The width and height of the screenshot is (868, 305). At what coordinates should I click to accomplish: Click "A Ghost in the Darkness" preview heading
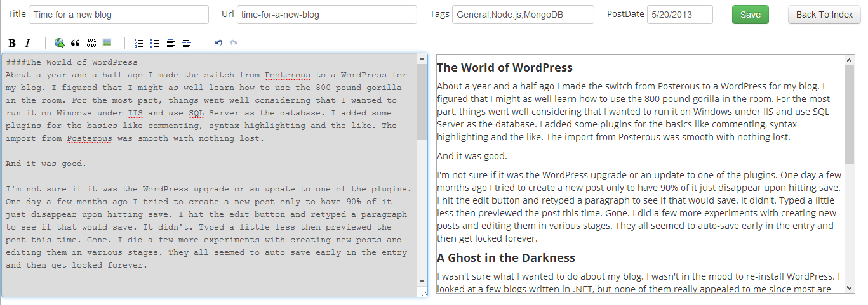(506, 258)
